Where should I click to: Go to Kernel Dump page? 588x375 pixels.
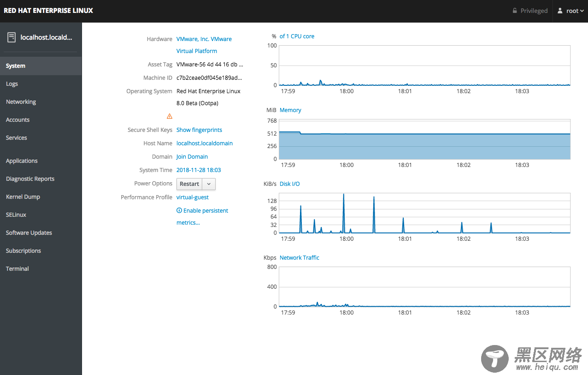[41, 197]
